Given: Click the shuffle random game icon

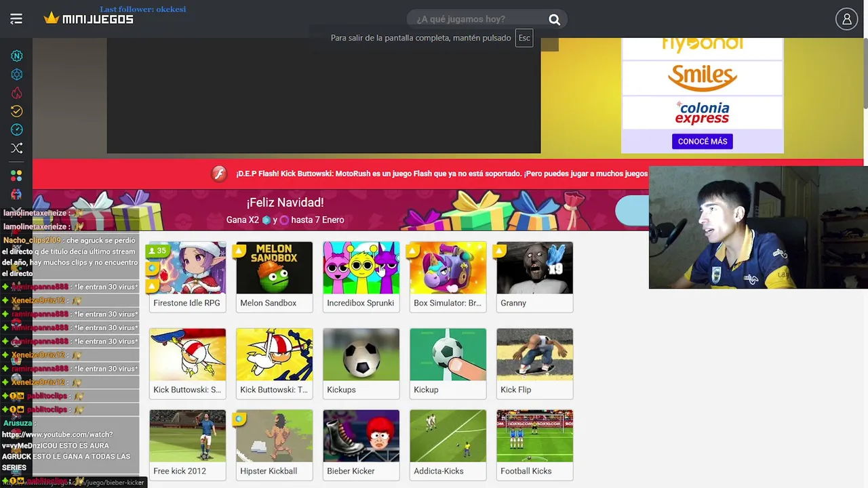Looking at the screenshot, I should (17, 148).
